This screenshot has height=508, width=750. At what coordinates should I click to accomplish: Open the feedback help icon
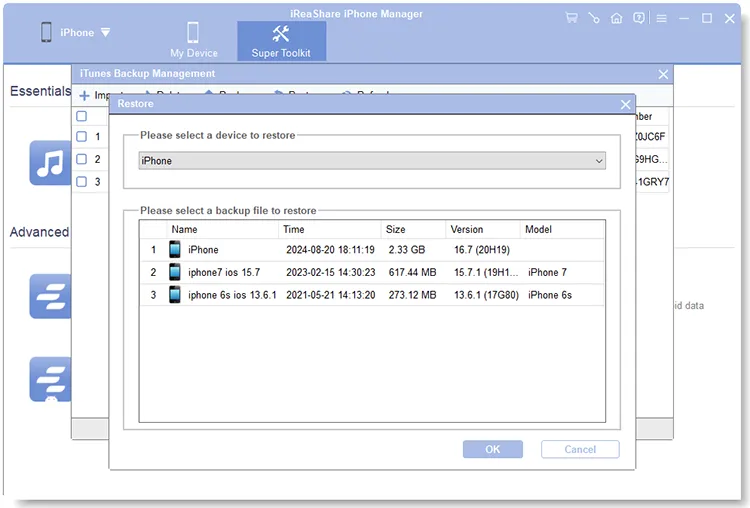pos(639,18)
